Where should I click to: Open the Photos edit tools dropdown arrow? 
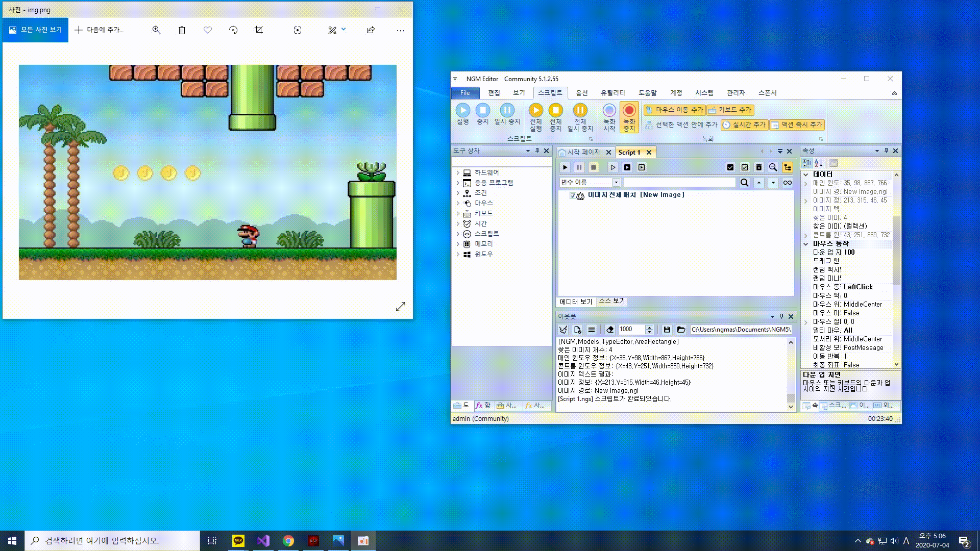344,29
